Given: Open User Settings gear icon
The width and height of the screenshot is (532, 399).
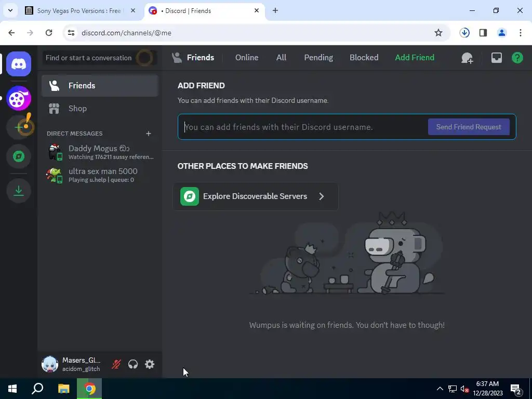Looking at the screenshot, I should coord(149,364).
